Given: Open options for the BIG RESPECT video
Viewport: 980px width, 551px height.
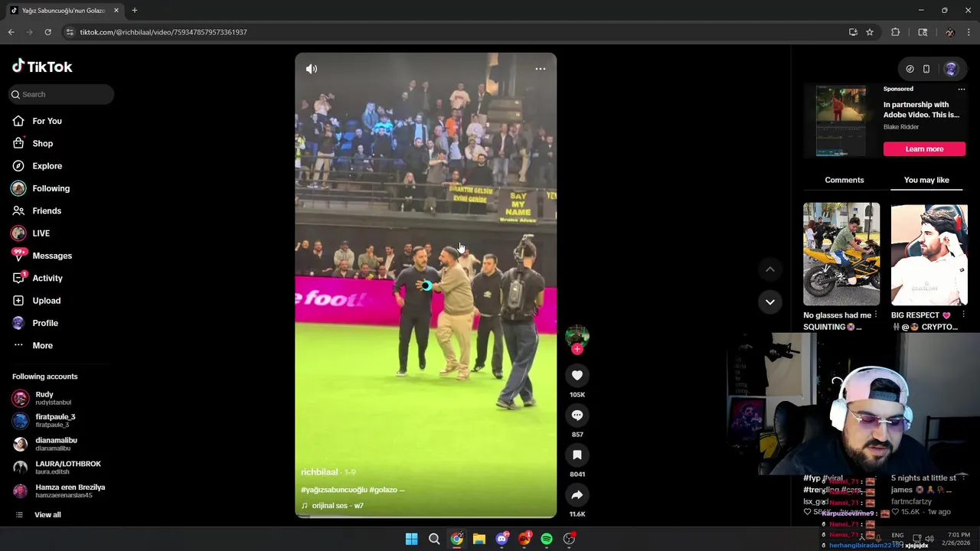Looking at the screenshot, I should pos(963,315).
